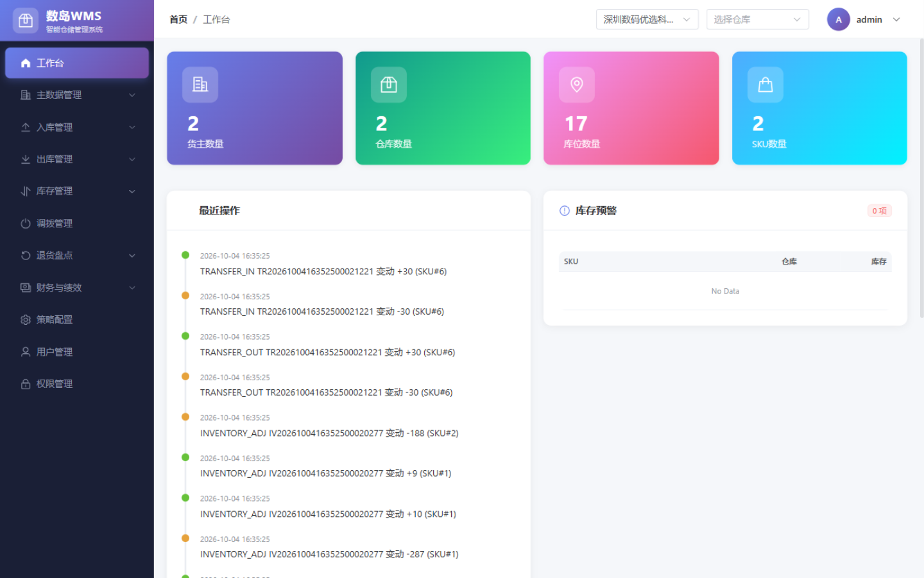Open the 深圳数码优选科 company dropdown
This screenshot has height=578, width=924.
point(647,19)
